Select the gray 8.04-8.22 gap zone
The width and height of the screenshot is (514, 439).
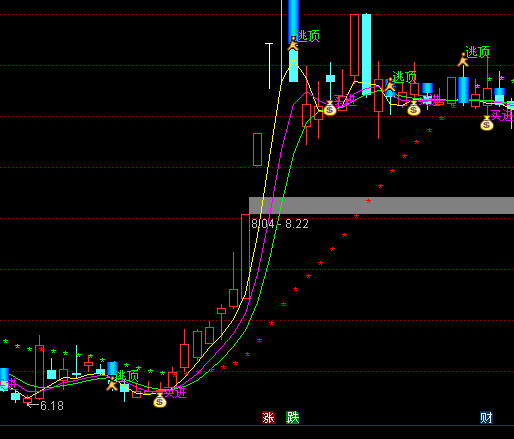pyautogui.click(x=381, y=205)
